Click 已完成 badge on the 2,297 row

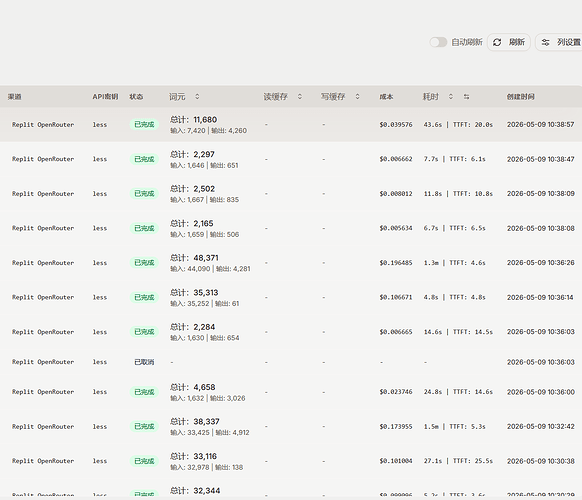pos(144,159)
